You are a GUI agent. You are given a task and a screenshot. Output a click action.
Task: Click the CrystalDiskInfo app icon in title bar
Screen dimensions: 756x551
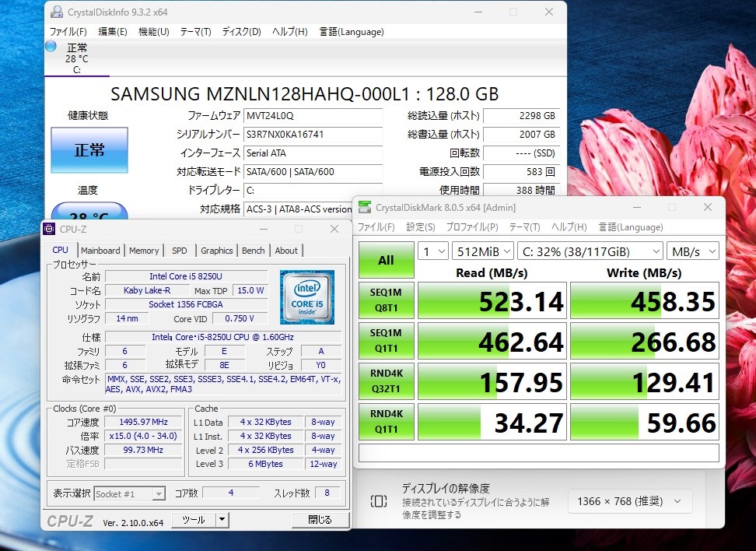(57, 12)
